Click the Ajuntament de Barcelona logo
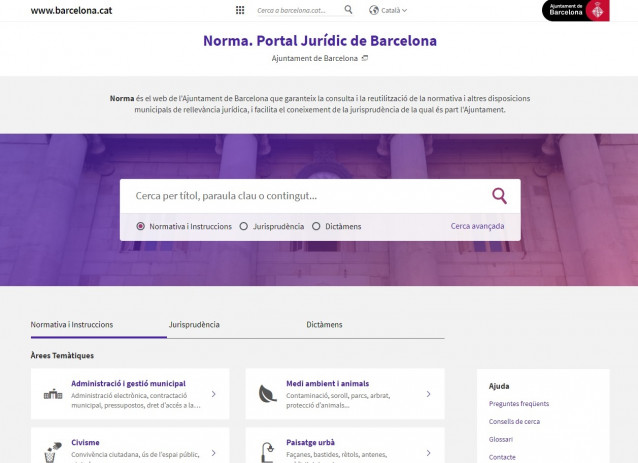The height and width of the screenshot is (463, 638). tap(576, 10)
